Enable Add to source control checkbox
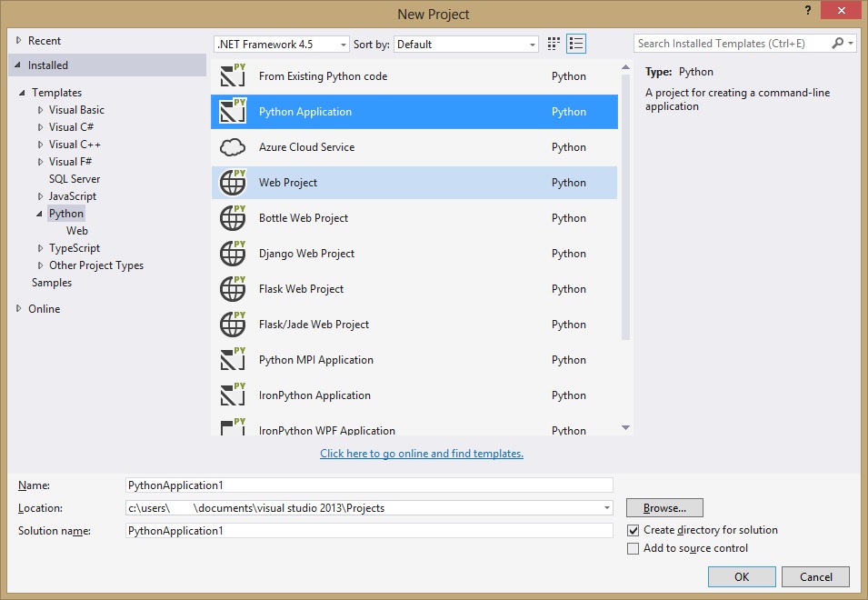Screen dimensions: 868x600 (634, 548)
